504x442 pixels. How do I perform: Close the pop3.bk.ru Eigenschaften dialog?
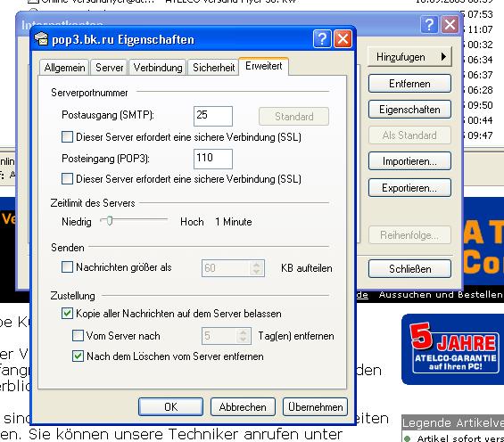pyautogui.click(x=343, y=39)
